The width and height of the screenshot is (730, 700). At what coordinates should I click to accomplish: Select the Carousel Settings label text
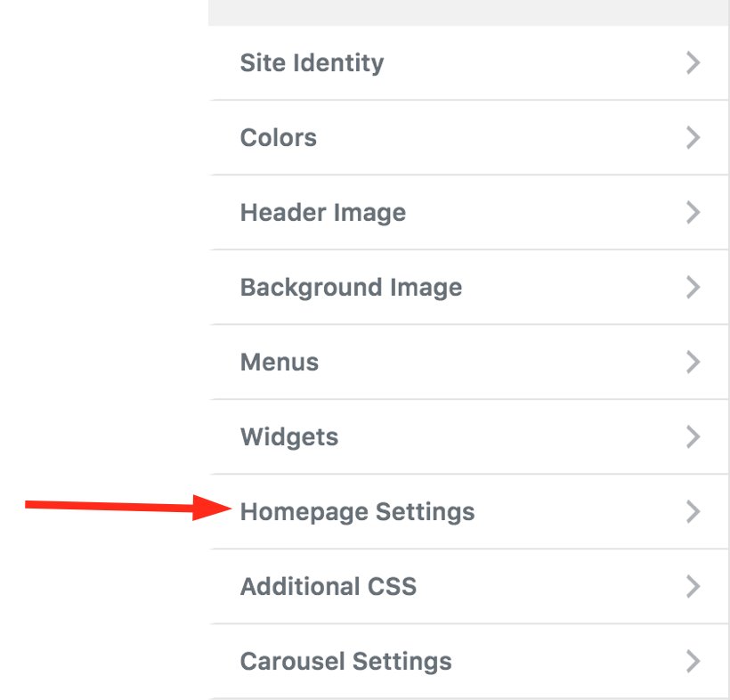coord(344,661)
